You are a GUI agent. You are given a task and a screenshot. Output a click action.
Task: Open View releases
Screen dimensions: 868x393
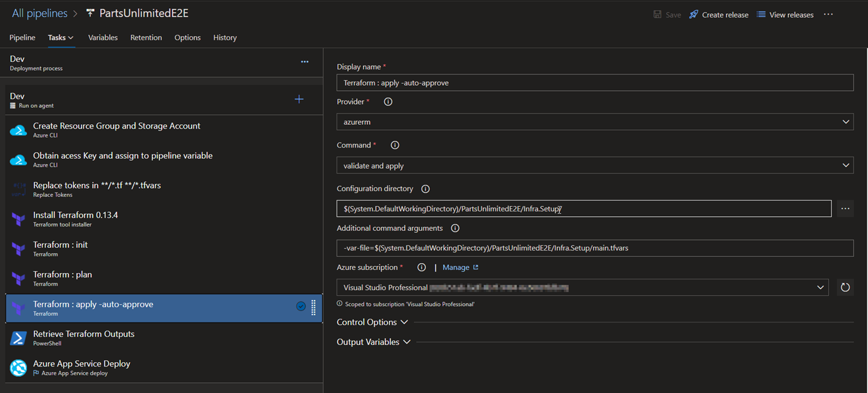click(x=785, y=15)
